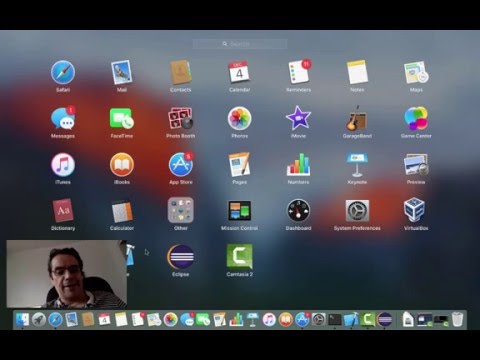
Task: Switch to Camtasia in the Dock
Action: point(368,320)
